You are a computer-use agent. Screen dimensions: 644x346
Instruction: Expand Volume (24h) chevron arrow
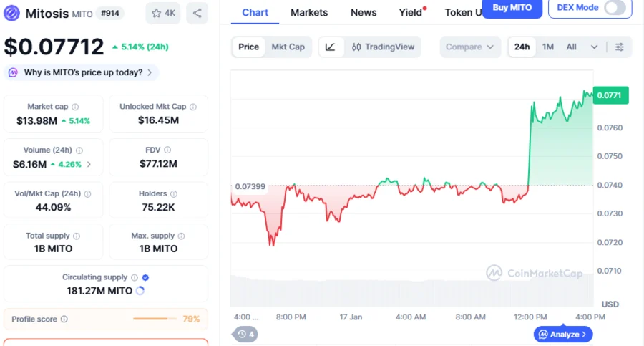[89, 164]
